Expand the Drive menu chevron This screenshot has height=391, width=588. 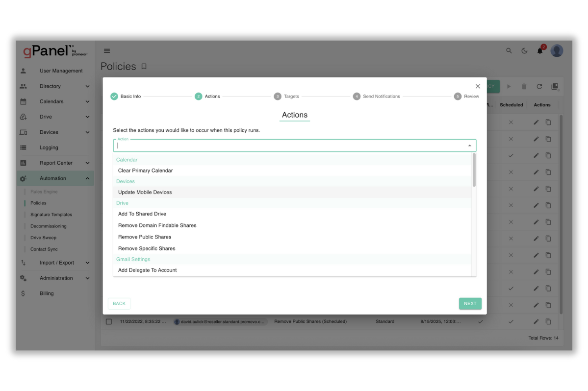tap(87, 117)
